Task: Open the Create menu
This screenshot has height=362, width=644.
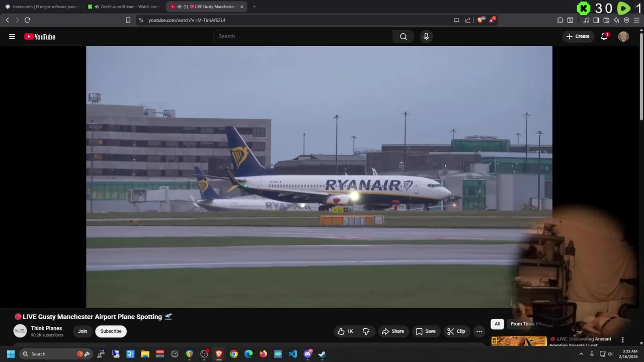Action: click(x=578, y=36)
